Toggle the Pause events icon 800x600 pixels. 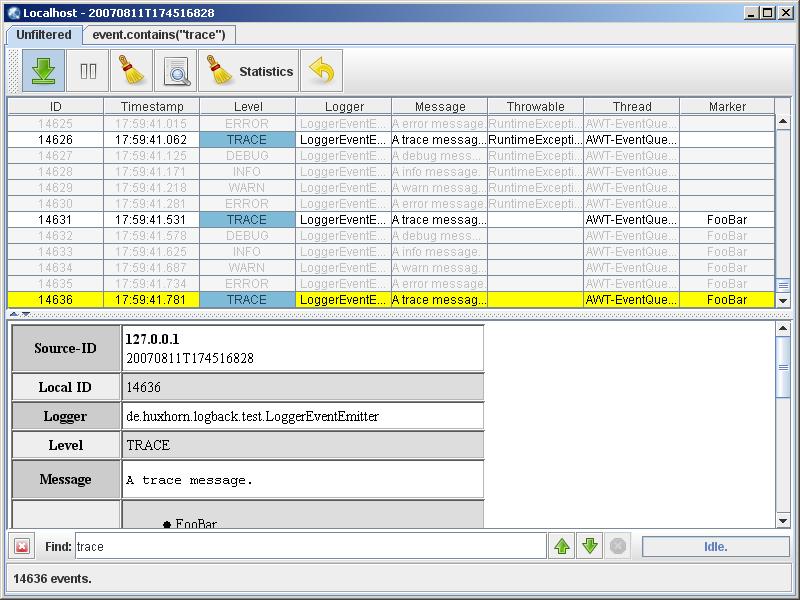pyautogui.click(x=88, y=70)
